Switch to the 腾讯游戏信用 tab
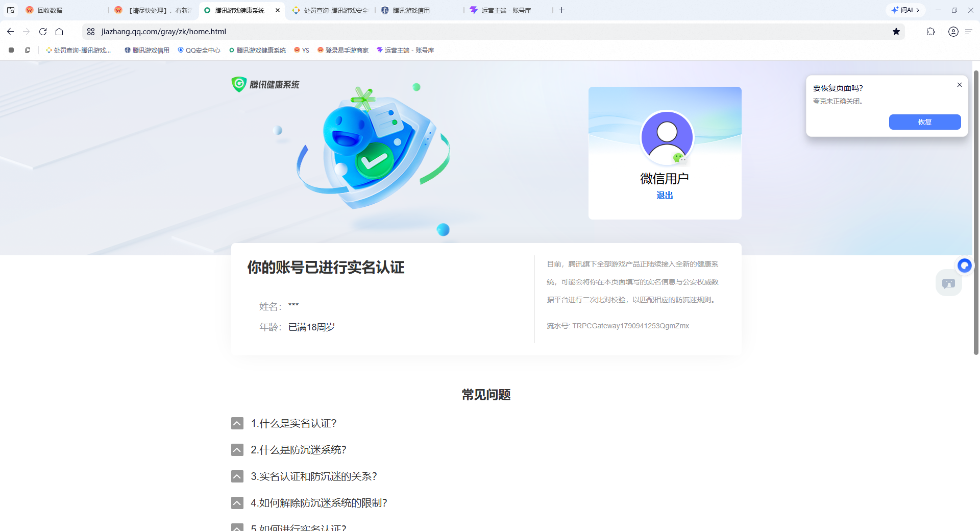 420,10
